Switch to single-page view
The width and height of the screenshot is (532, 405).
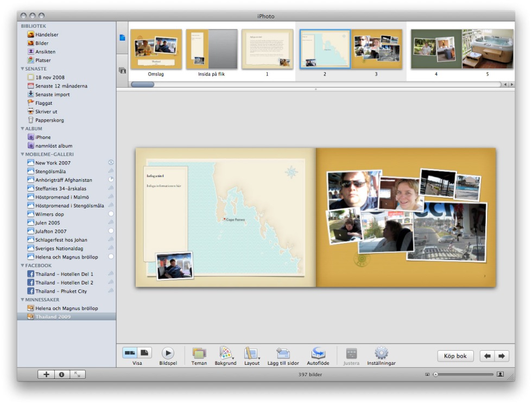pyautogui.click(x=145, y=353)
